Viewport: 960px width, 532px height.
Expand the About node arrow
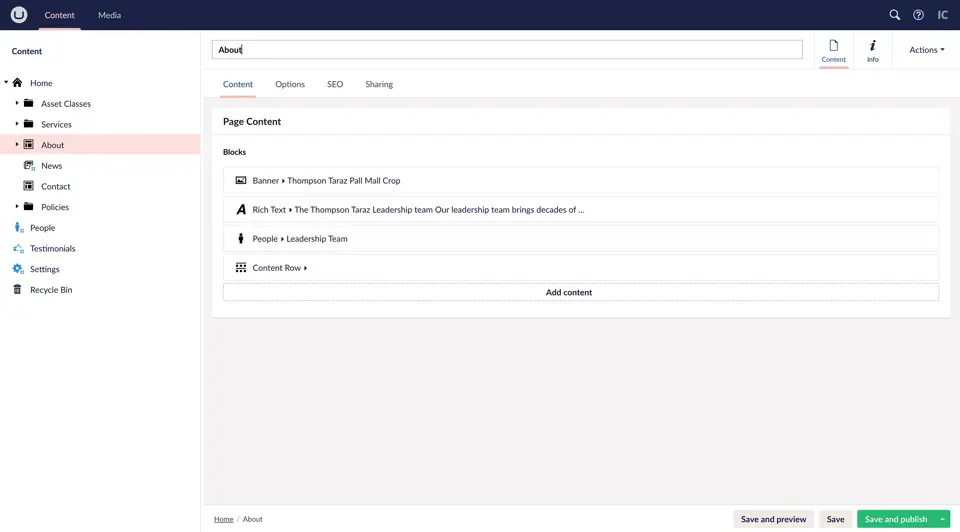click(17, 144)
